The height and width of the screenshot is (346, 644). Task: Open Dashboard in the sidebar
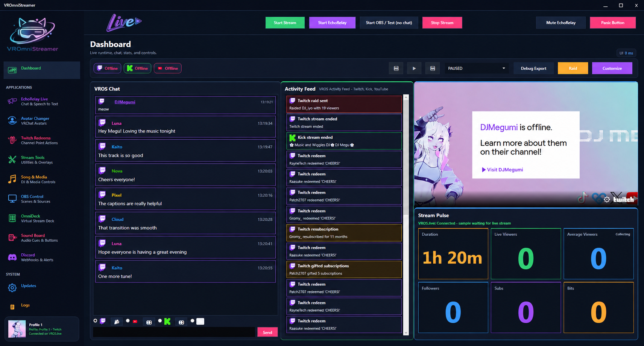42,70
